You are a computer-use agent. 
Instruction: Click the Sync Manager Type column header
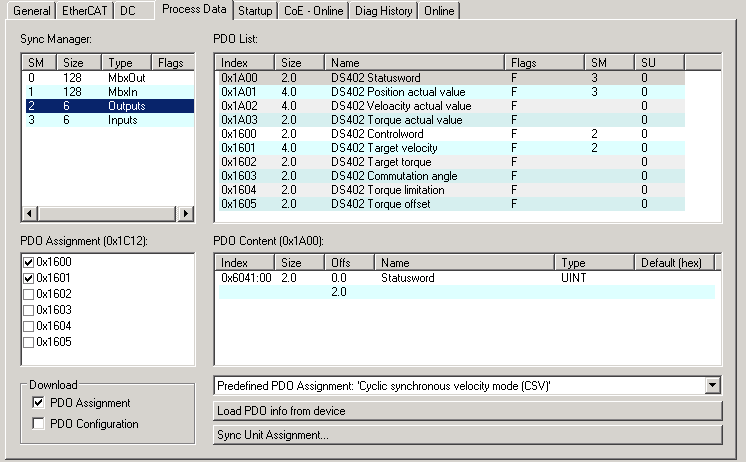(x=127, y=62)
